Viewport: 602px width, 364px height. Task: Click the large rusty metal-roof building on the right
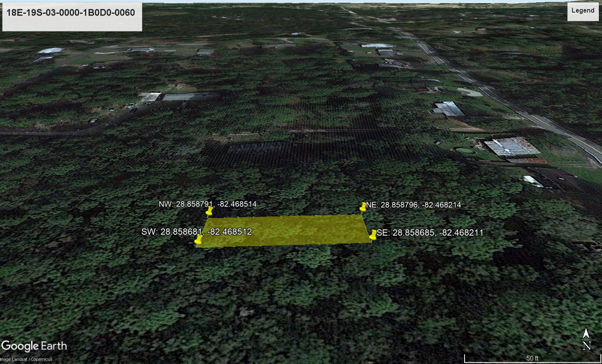[x=512, y=147]
